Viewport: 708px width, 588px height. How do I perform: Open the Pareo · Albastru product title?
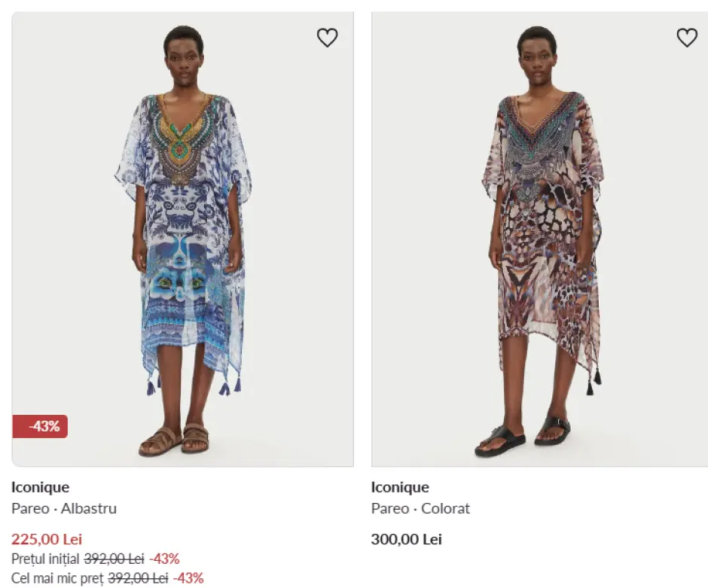point(64,508)
